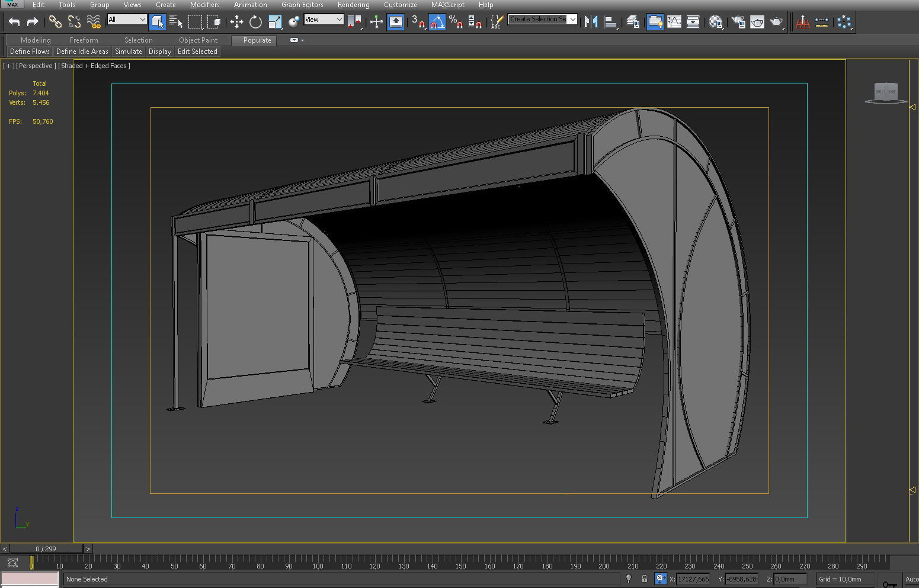Click the Define Idle Areas button
Screen dimensions: 919x588
coord(82,52)
